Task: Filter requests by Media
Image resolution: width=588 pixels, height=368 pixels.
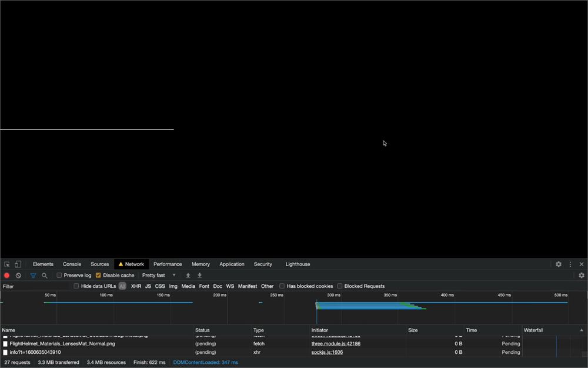Action: (188, 286)
